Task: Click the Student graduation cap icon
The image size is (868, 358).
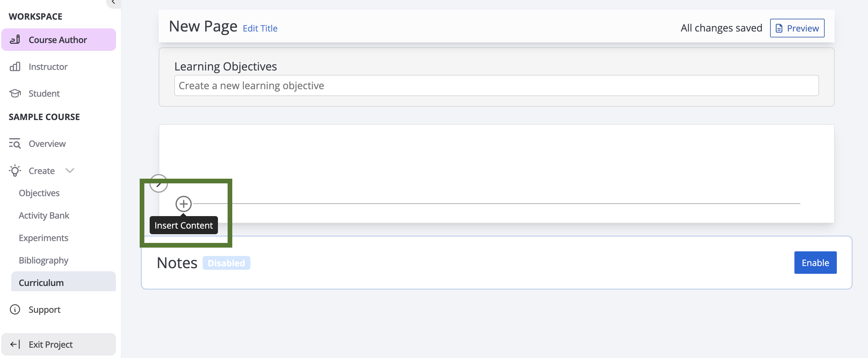Action: [15, 93]
